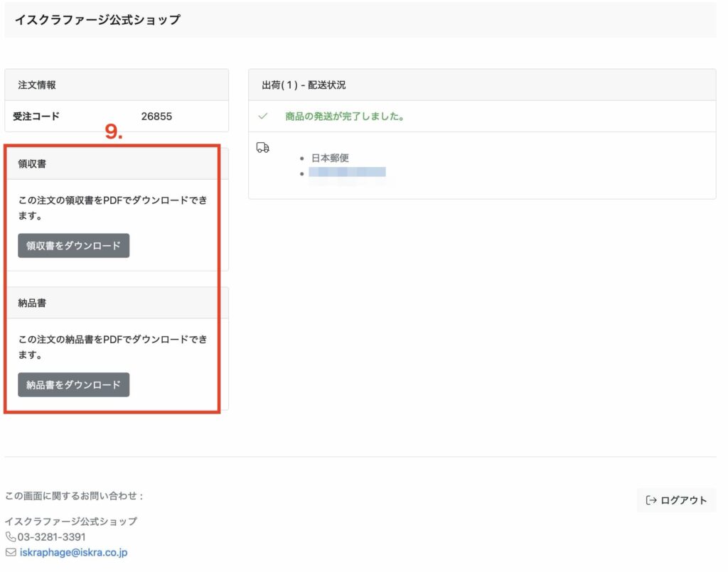Screen dimensions: 728x572
Task: Click the footer イスクラファージ公式ショップ shop name
Action: (x=71, y=522)
